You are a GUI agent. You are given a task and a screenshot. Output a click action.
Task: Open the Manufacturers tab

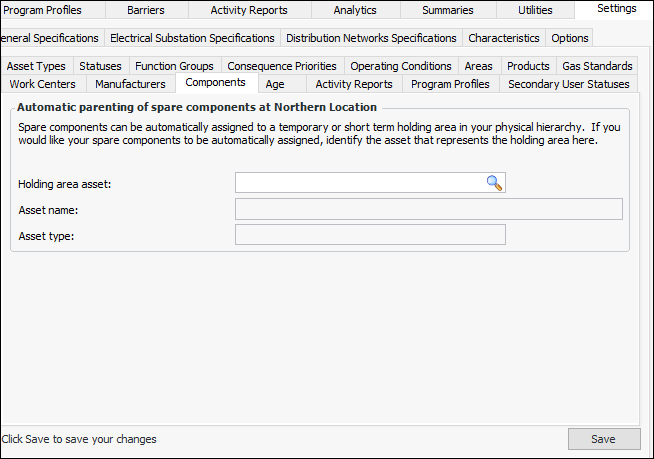(x=130, y=84)
